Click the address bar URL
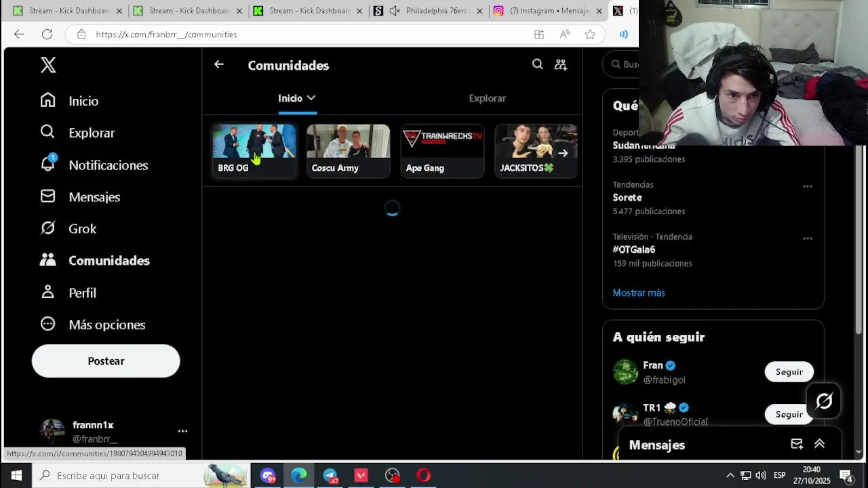 (166, 34)
